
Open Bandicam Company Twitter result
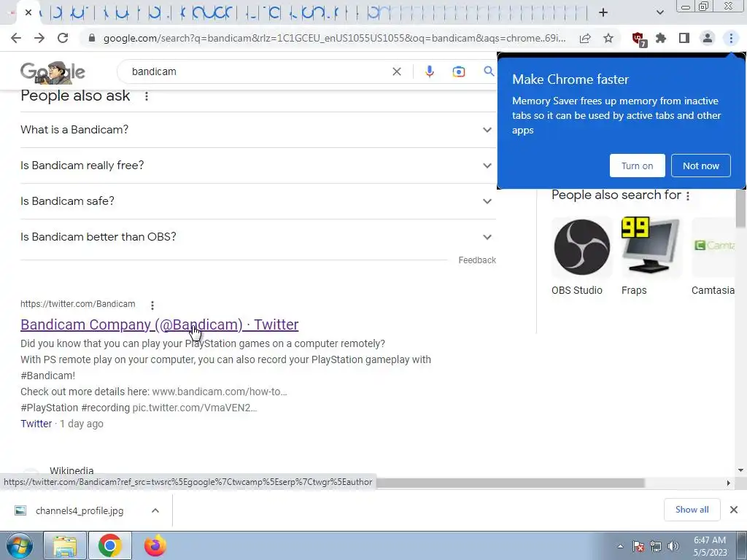pos(160,324)
